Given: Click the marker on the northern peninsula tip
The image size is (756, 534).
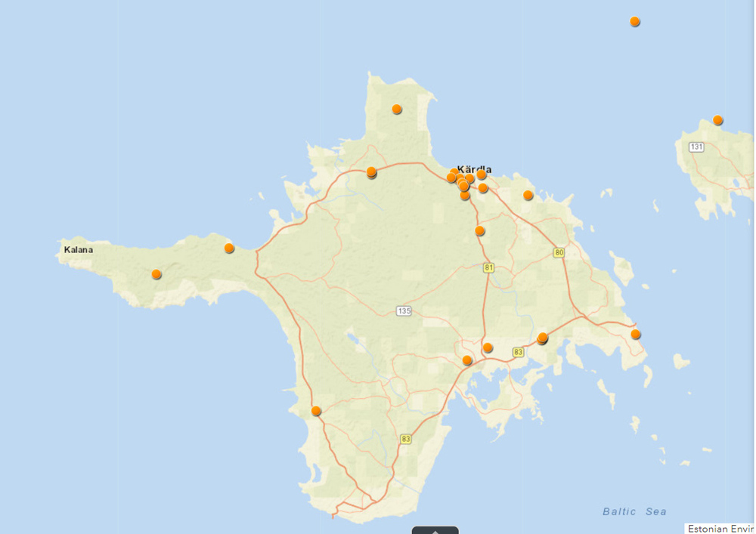Looking at the screenshot, I should [x=397, y=110].
